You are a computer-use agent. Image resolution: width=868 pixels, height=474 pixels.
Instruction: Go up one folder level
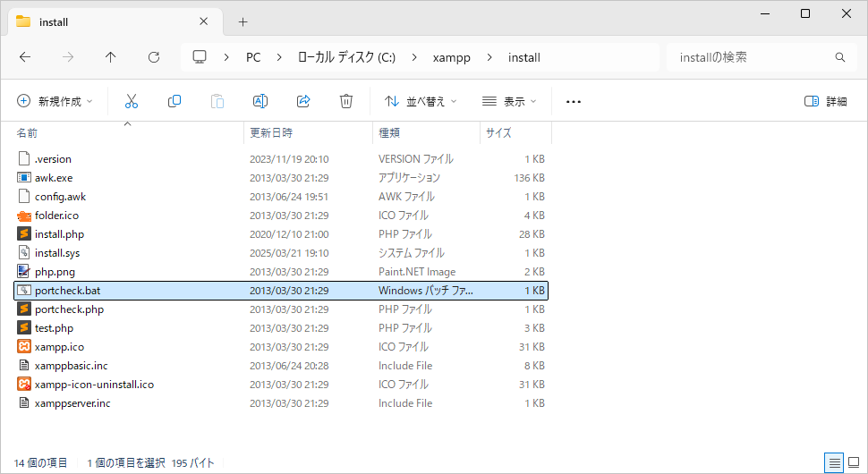[111, 57]
